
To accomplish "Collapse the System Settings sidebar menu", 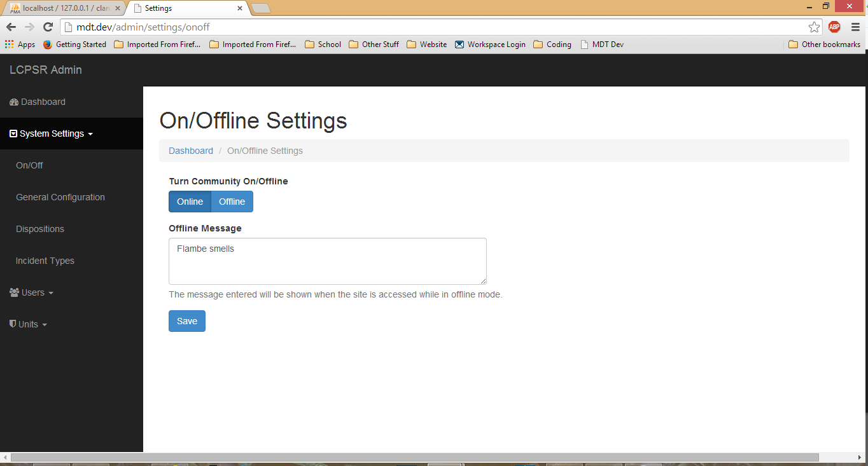I will click(52, 134).
